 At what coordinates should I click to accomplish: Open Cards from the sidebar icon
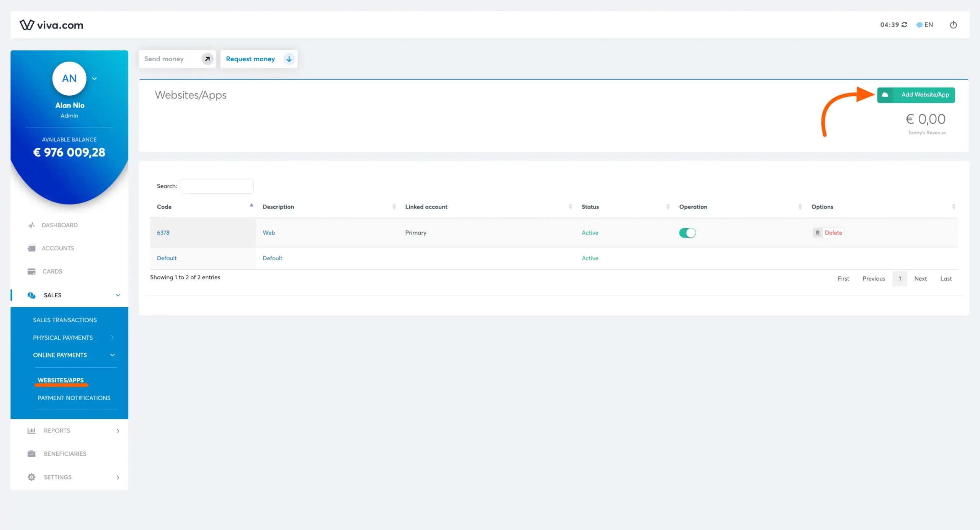click(x=32, y=271)
